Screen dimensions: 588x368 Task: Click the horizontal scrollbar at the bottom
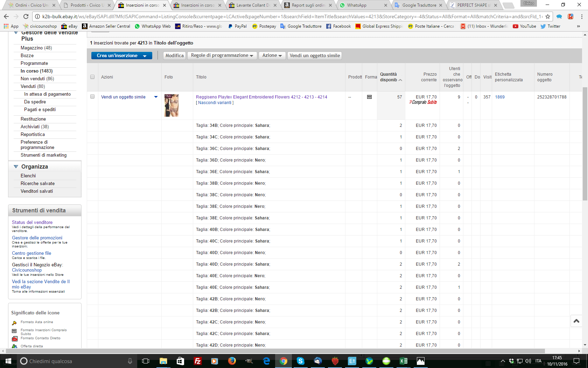coord(275,351)
